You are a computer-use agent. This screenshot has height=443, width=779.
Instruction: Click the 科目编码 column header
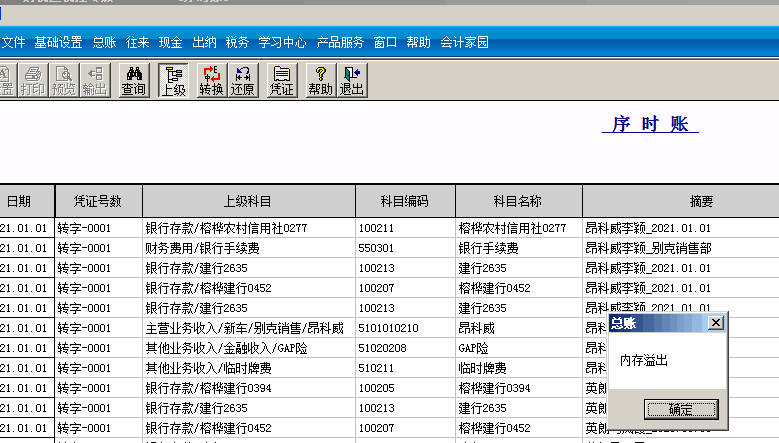tap(404, 201)
